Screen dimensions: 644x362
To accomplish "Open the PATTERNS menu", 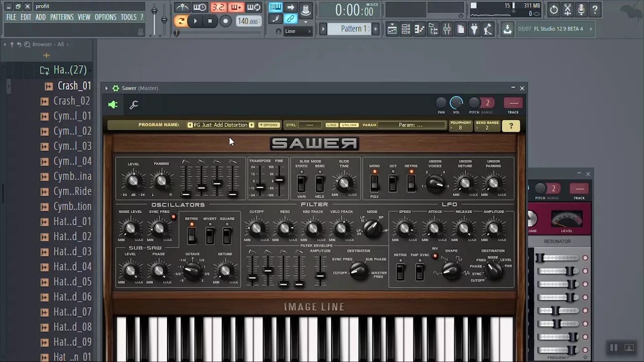I will (62, 17).
